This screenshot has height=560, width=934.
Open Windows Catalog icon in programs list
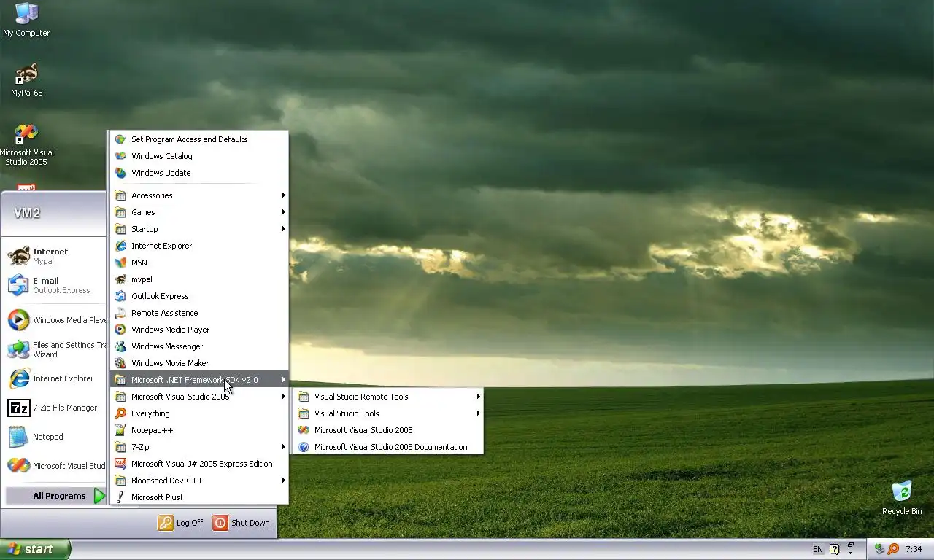[120, 156]
